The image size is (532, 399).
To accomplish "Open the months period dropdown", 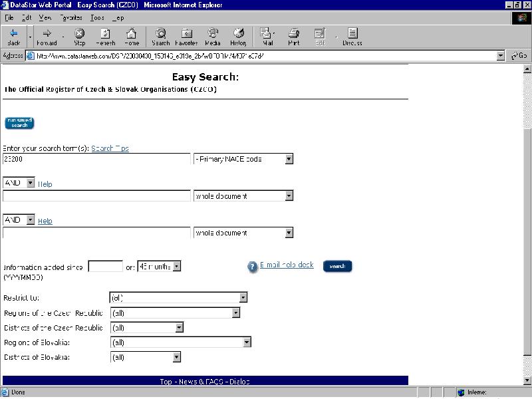I will (177, 267).
